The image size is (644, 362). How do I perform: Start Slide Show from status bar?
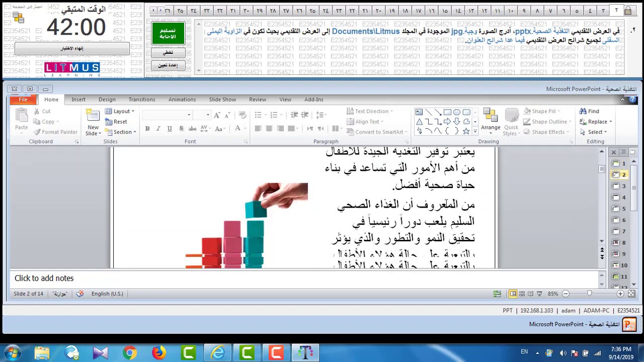539,294
